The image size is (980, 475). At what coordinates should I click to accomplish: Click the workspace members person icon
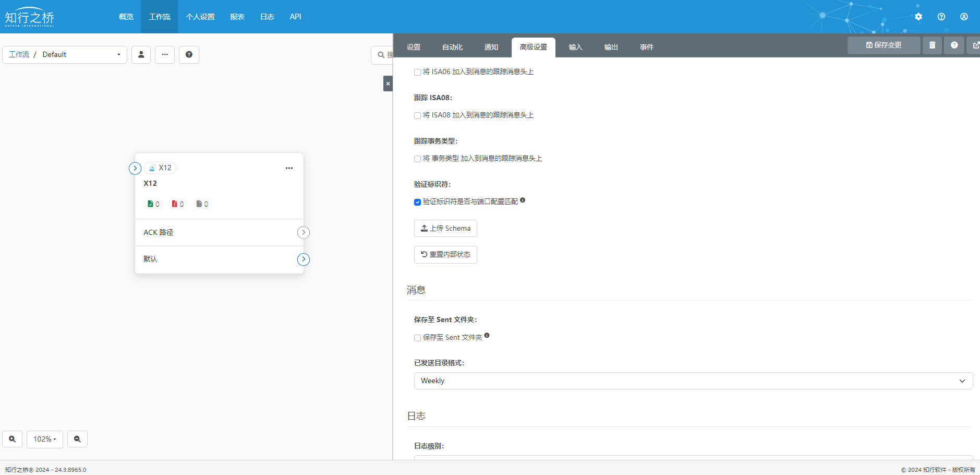point(141,55)
